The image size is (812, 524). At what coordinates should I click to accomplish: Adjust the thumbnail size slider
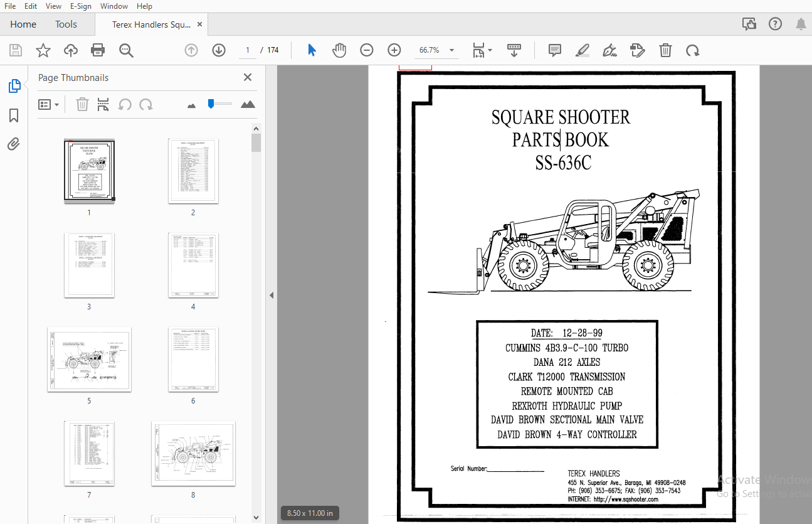pyautogui.click(x=211, y=104)
